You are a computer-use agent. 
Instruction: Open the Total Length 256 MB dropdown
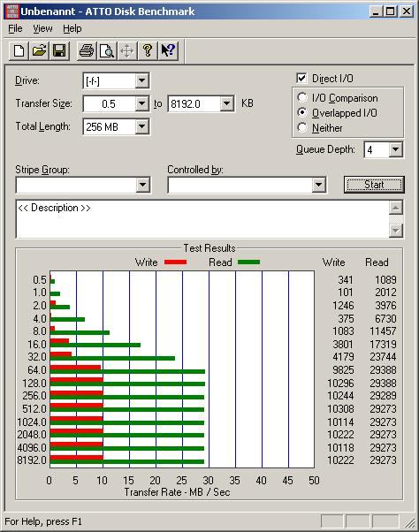[141, 127]
